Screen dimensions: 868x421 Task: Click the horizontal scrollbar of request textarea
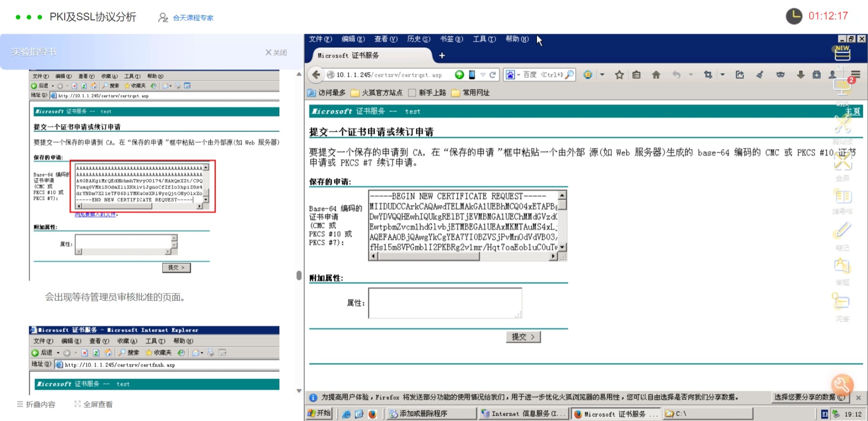tap(463, 256)
